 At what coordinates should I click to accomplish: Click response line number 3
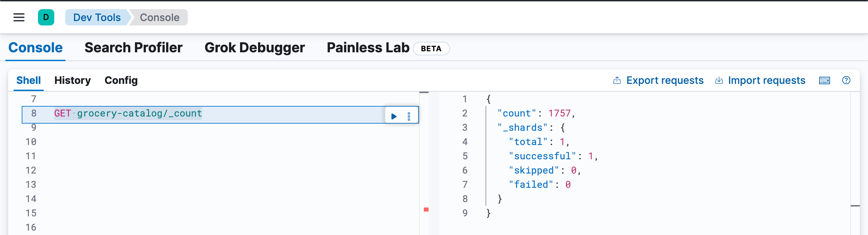465,128
